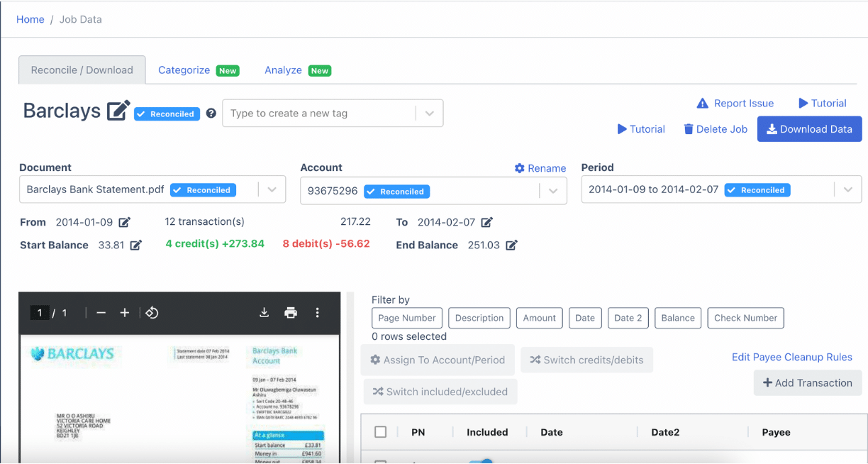Zoom in the PDF viewer

[x=124, y=313]
